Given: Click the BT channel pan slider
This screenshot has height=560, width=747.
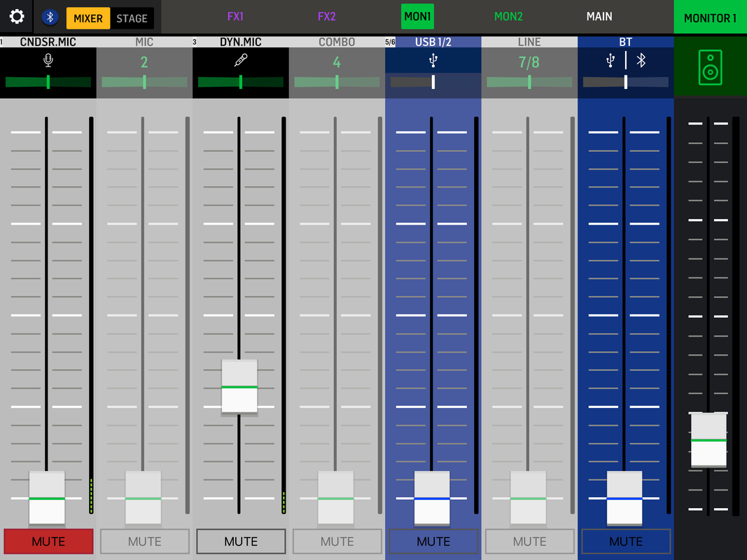Looking at the screenshot, I should click(x=625, y=82).
